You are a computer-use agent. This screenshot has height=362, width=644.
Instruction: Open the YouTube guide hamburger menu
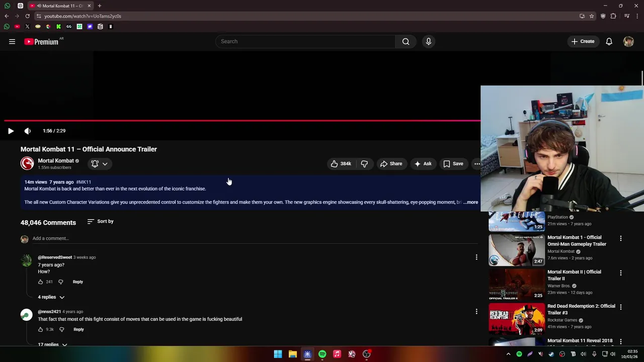click(x=12, y=42)
